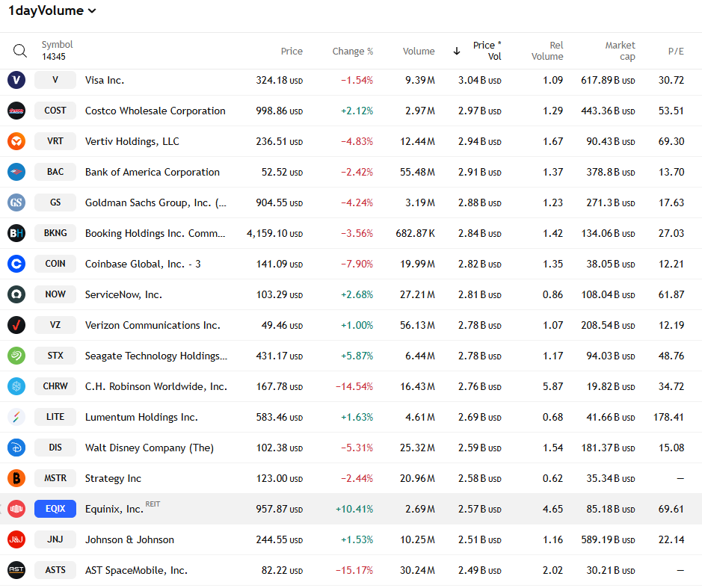
Task: Click the 682.87 K volume cell
Action: click(x=415, y=234)
